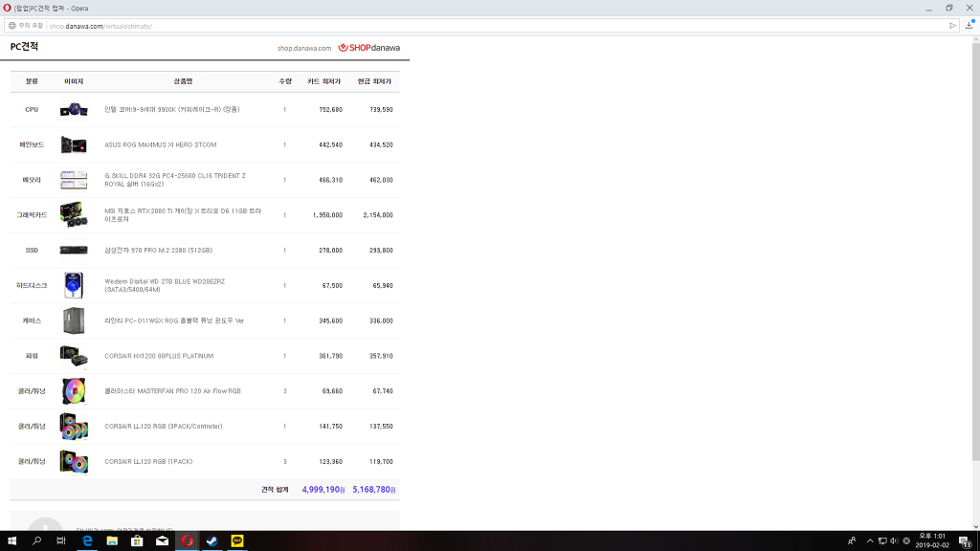Open site info globe icon in address bar

tap(11, 26)
